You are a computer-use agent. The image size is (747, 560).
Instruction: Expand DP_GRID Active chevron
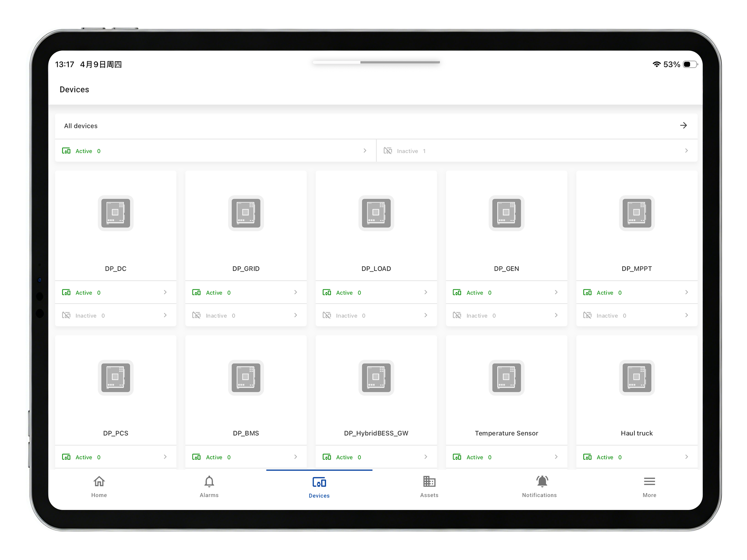point(296,292)
